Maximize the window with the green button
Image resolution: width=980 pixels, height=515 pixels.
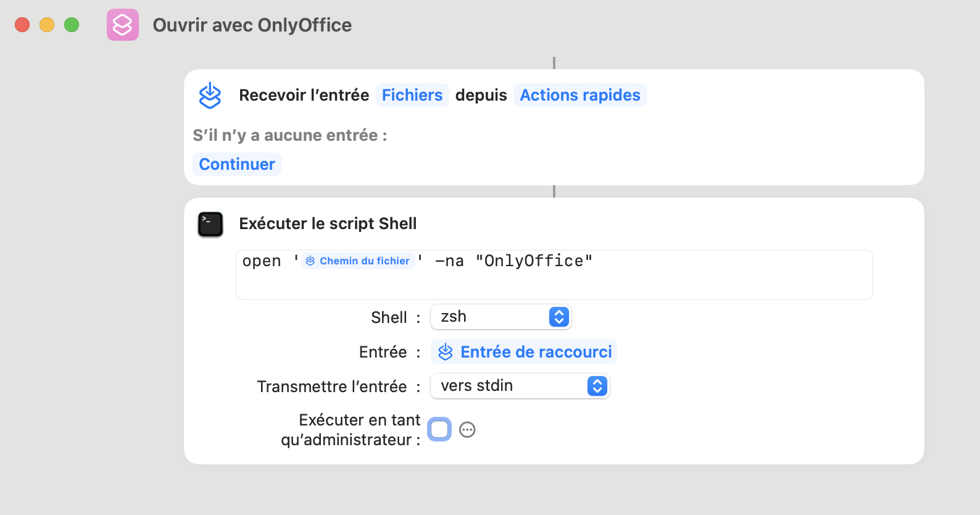tap(72, 25)
